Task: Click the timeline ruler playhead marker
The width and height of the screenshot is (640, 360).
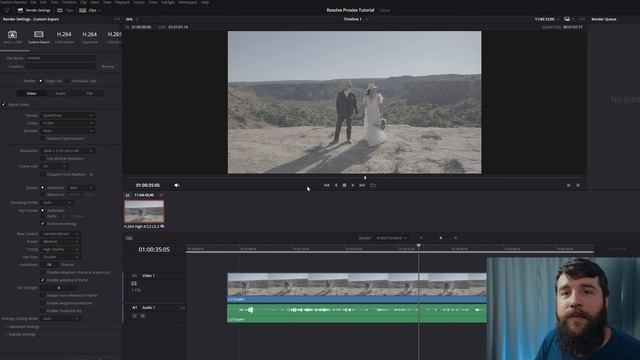Action: [x=419, y=246]
